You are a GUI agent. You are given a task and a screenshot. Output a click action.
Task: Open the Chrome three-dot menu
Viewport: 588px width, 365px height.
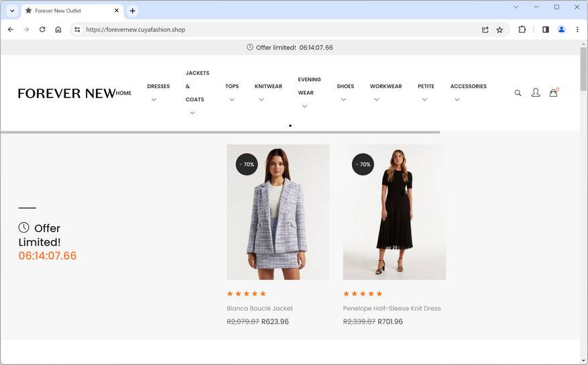(x=577, y=30)
